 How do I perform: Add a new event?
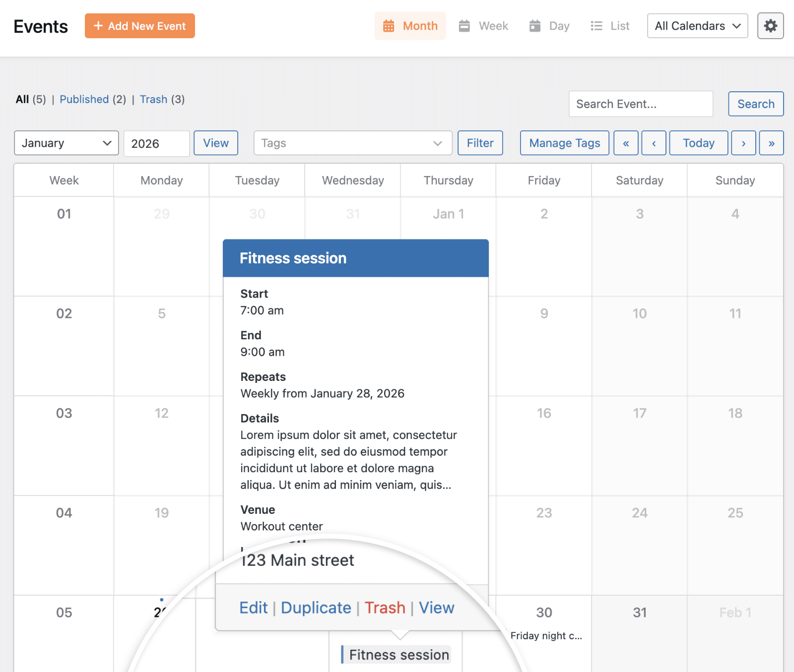pyautogui.click(x=139, y=26)
